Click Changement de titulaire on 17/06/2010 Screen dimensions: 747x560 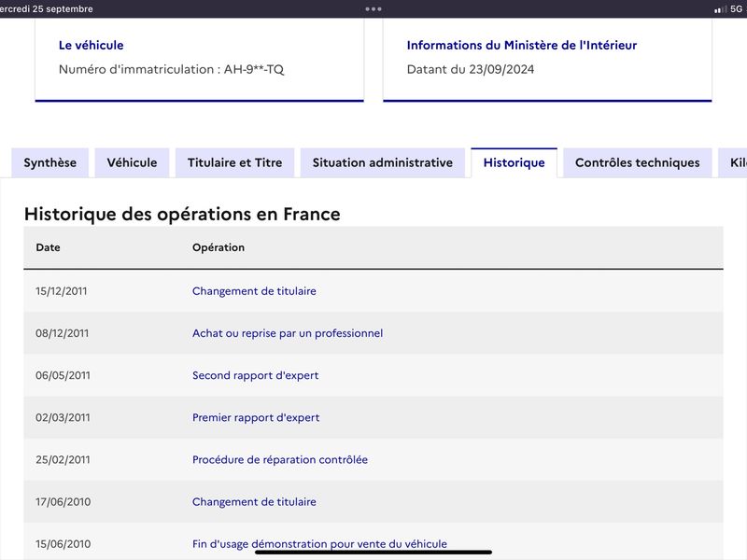254,502
